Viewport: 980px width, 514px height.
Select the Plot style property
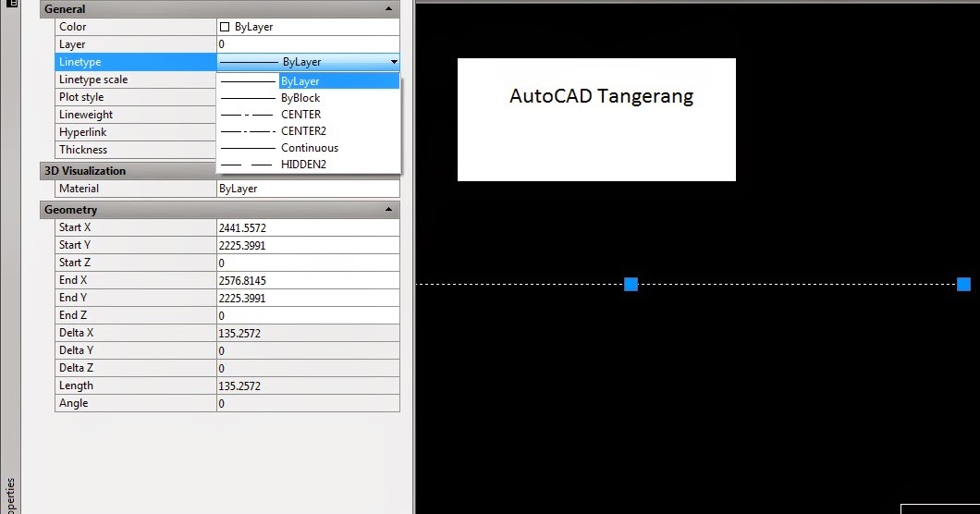(x=136, y=97)
